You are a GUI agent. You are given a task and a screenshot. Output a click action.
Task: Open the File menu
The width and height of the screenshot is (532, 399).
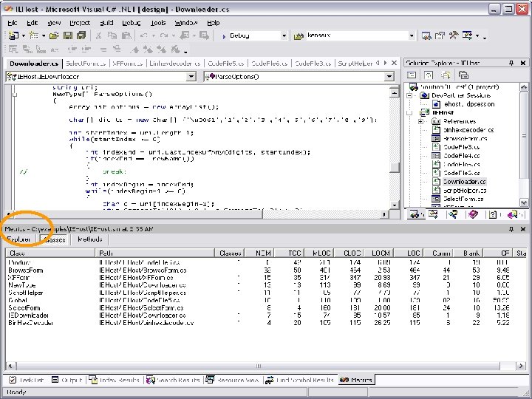13,23
